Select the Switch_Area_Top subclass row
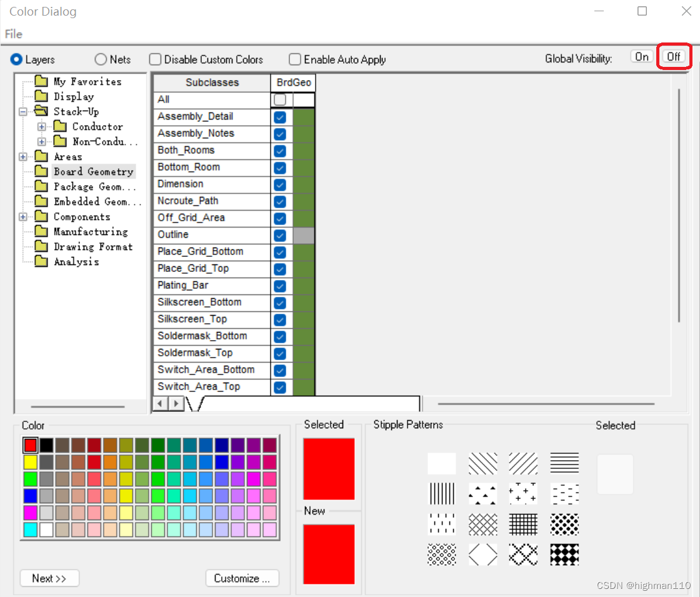Screen dimensions: 700x597 pos(212,387)
